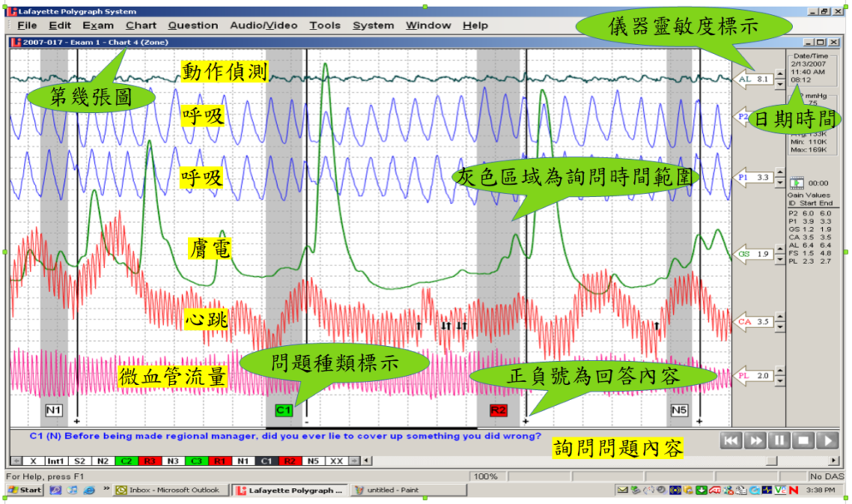Select question N2 in the question strip
The width and height of the screenshot is (852, 504).
click(x=102, y=461)
